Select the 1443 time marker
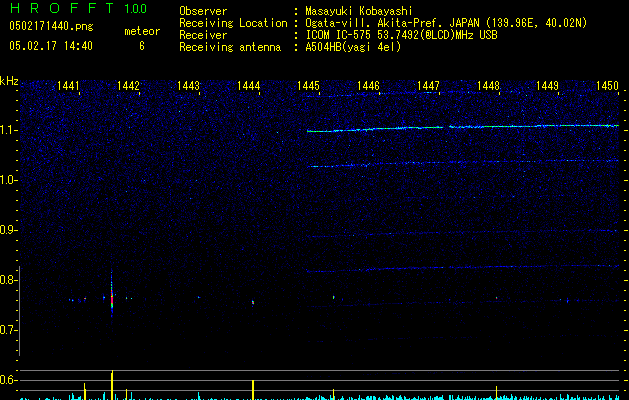The width and height of the screenshot is (629, 400). 188,87
